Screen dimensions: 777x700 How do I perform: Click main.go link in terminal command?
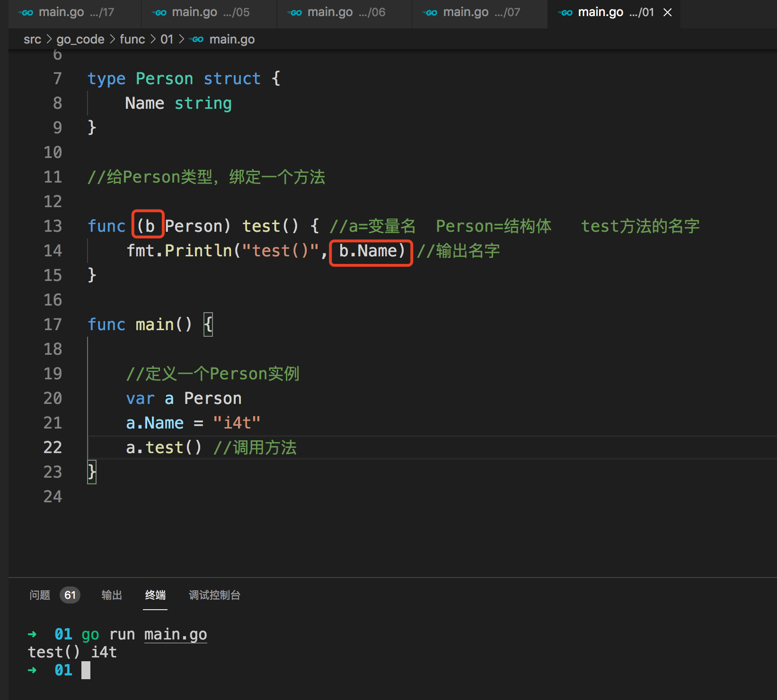(x=176, y=634)
